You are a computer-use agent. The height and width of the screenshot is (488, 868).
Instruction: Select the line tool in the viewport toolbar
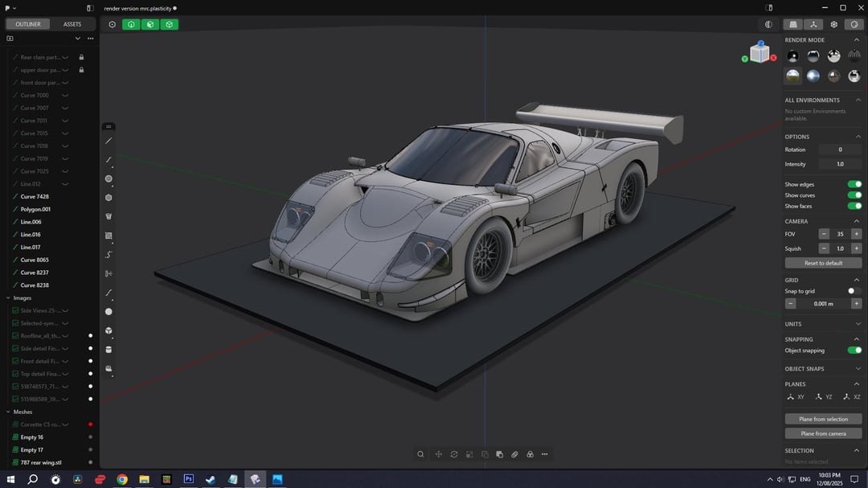click(108, 141)
